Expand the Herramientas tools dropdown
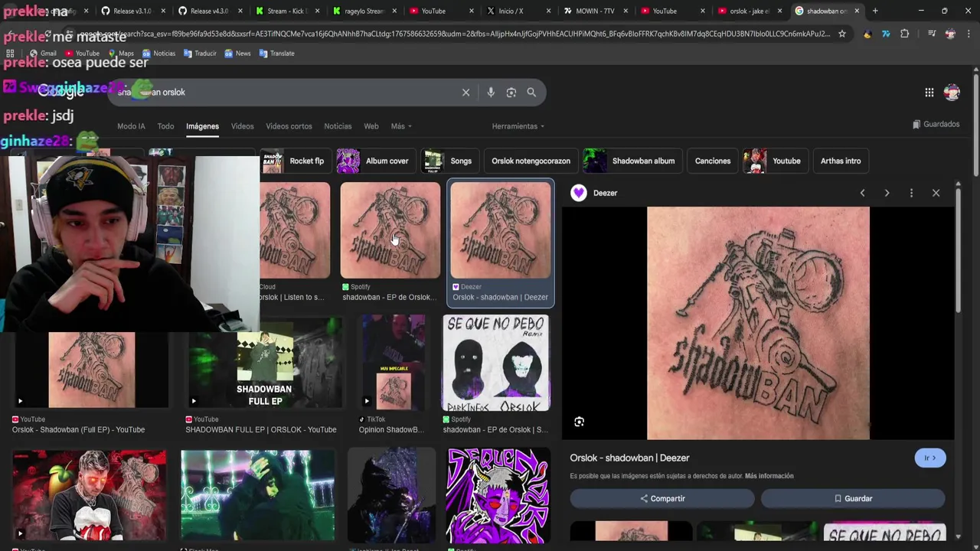The height and width of the screenshot is (551, 980). pos(518,126)
